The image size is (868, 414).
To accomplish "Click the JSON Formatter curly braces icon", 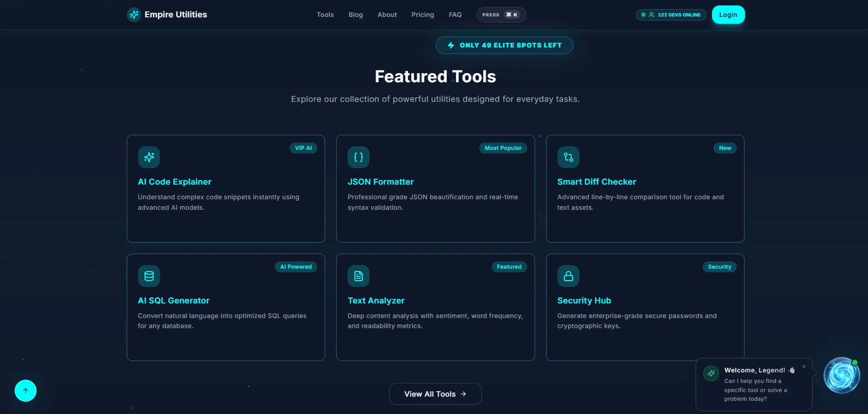I will pos(358,157).
